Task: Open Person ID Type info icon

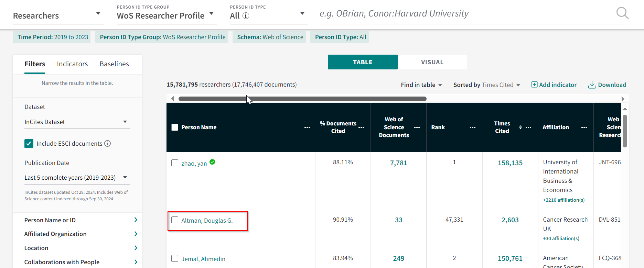Action: point(246,16)
